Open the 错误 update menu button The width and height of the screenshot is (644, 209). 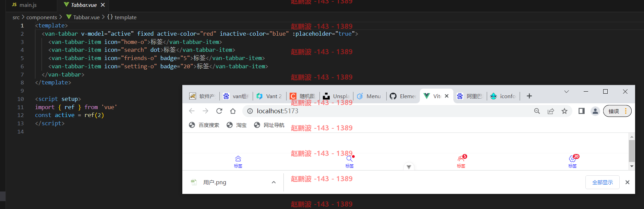[617, 111]
